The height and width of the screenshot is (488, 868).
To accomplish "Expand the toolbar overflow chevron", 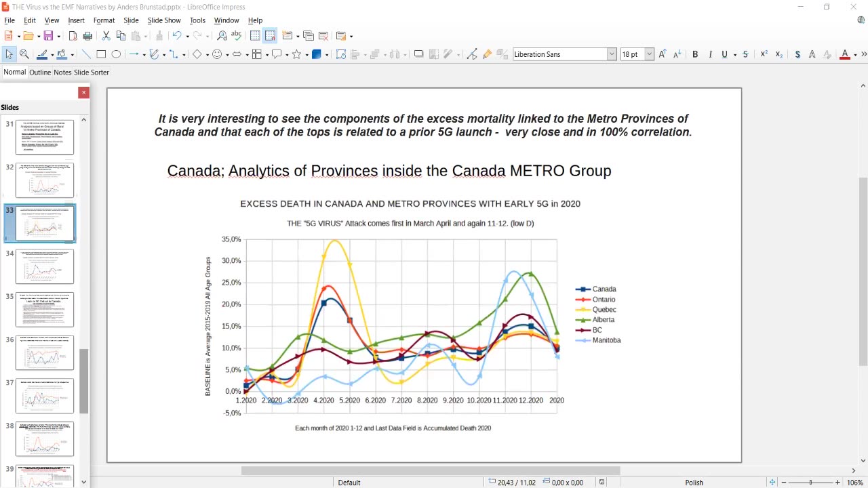I will point(864,54).
